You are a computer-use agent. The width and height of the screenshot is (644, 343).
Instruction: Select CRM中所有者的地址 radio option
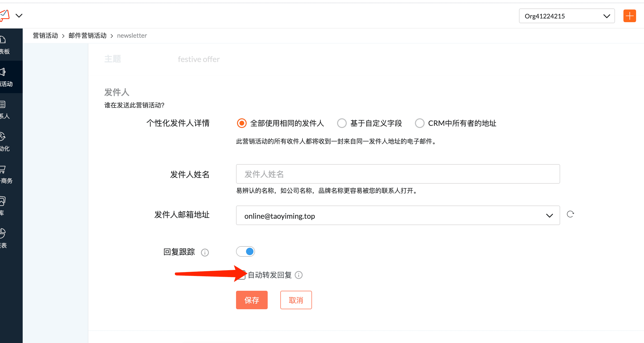[420, 123]
